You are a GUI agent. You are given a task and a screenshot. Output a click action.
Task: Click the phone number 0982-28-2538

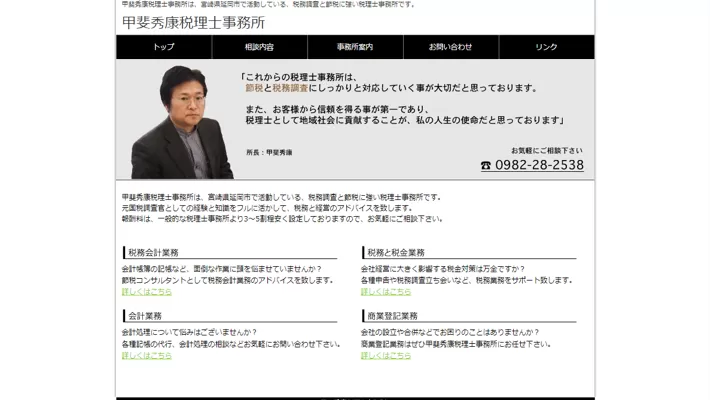539,165
